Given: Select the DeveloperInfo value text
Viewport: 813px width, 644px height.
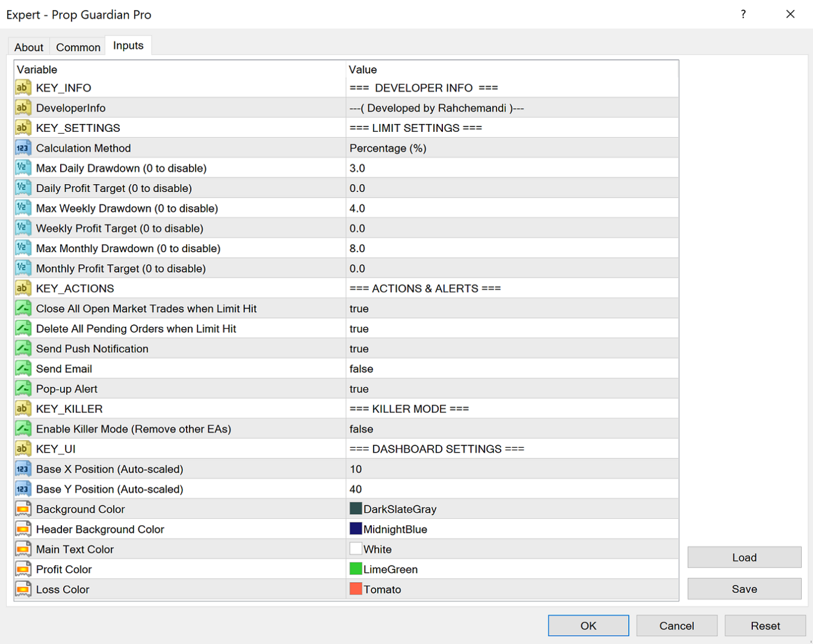Looking at the screenshot, I should (x=437, y=108).
